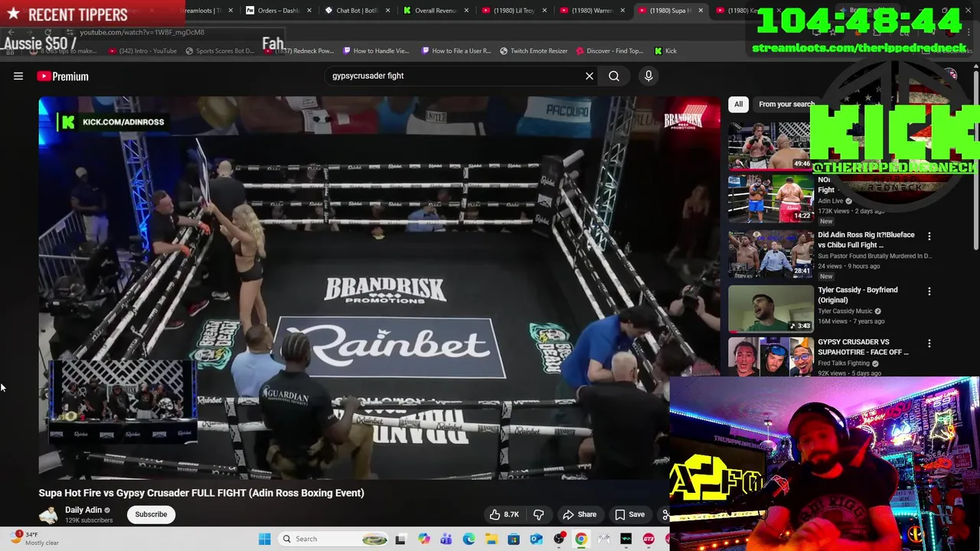Switch to Google Chrome in the taskbar

[x=581, y=539]
